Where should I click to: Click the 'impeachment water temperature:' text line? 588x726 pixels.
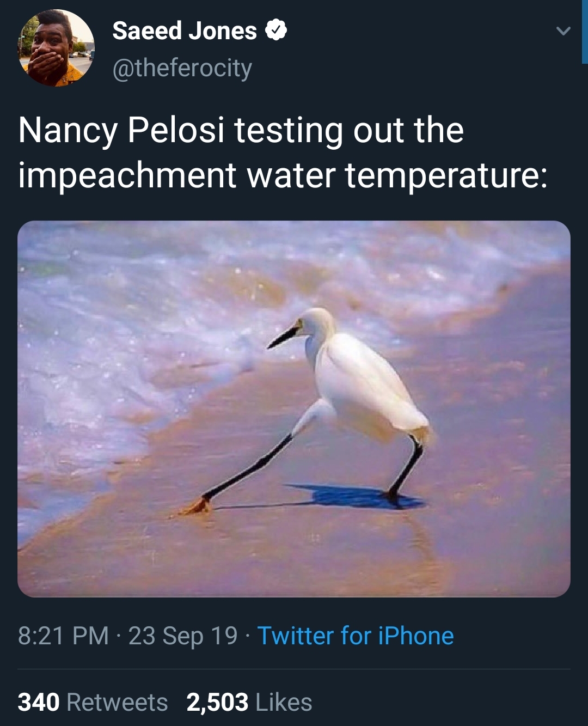pos(283,175)
